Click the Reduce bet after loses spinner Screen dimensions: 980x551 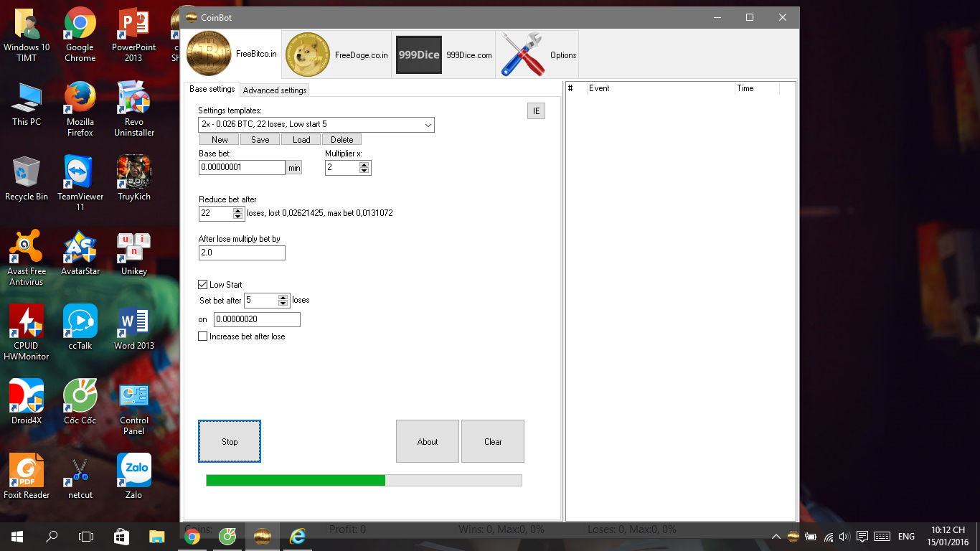coord(222,213)
